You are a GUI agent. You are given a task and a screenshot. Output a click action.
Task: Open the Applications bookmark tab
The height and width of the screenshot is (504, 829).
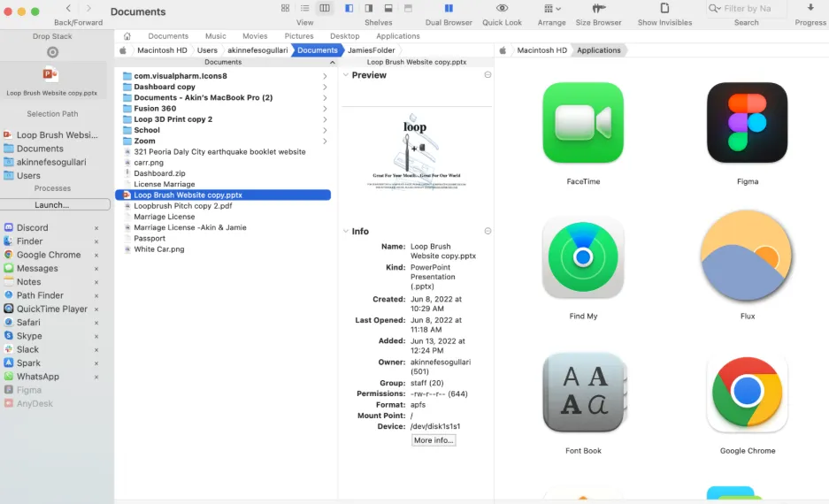(x=397, y=36)
